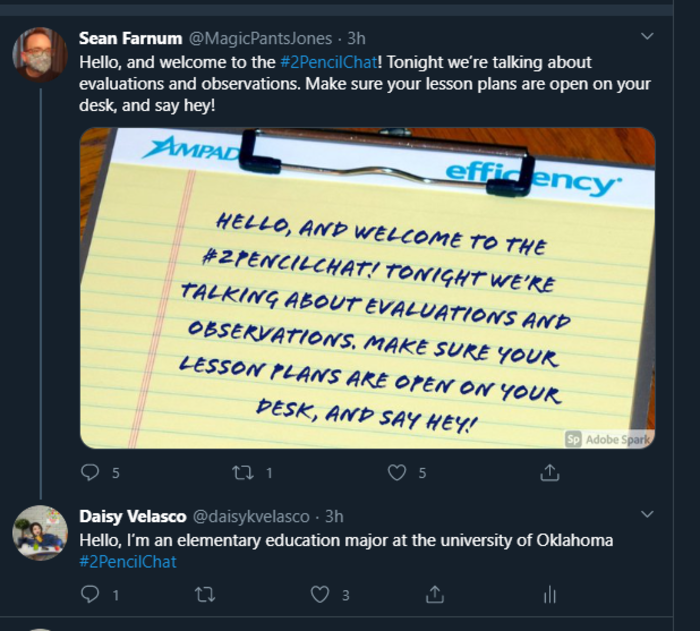Share Daisy Velasco's tweet
Screen dimensions: 700x631
tap(435, 595)
